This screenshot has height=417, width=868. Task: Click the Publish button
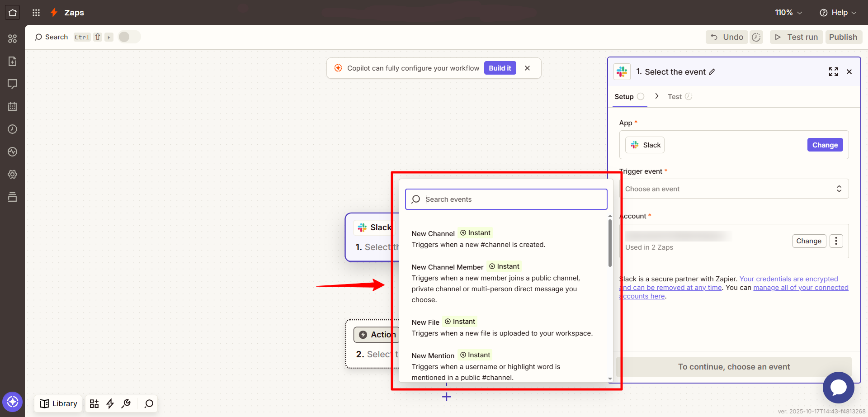point(843,37)
